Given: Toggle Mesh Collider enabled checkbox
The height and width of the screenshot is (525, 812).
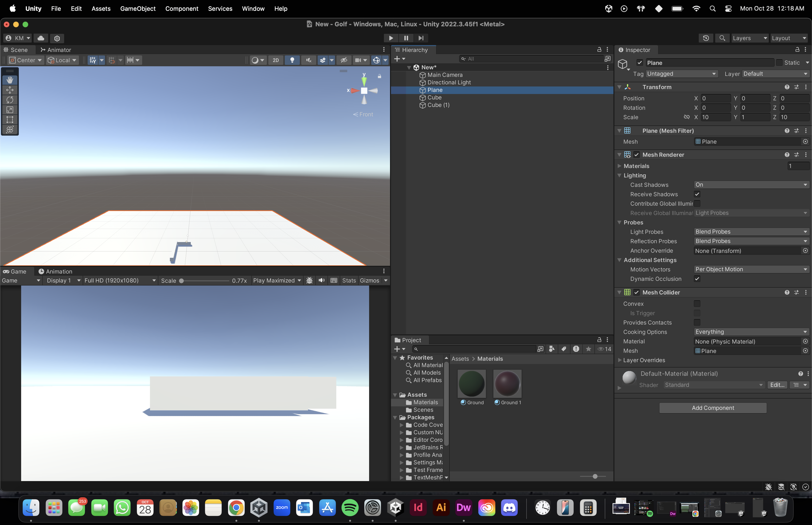Looking at the screenshot, I should click(x=636, y=292).
